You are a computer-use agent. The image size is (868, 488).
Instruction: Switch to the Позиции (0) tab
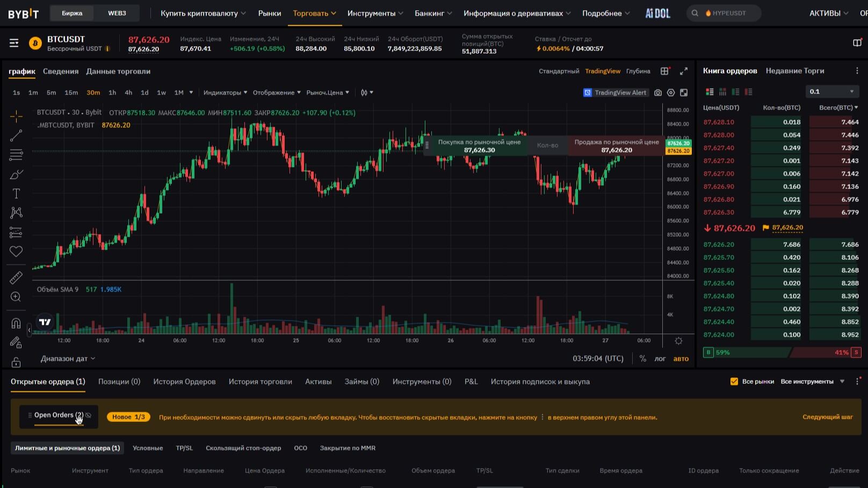(x=119, y=382)
